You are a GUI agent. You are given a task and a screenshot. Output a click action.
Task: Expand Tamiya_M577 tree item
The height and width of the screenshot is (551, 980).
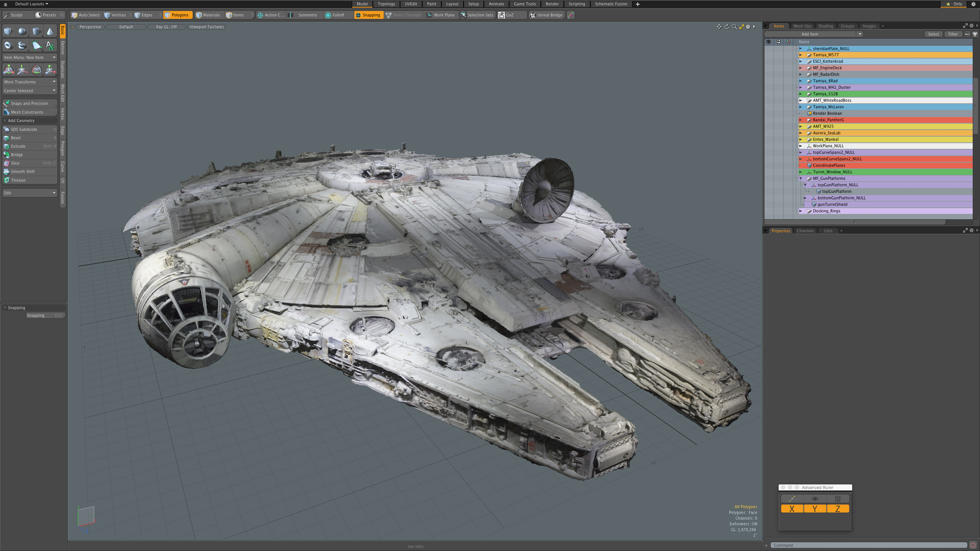(x=800, y=55)
